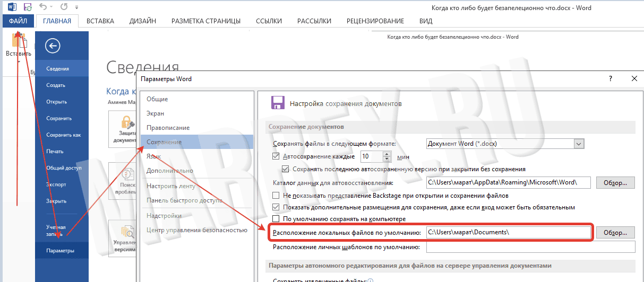This screenshot has width=644, height=282.
Task: Select the Дополнительно options category
Action: (197, 171)
